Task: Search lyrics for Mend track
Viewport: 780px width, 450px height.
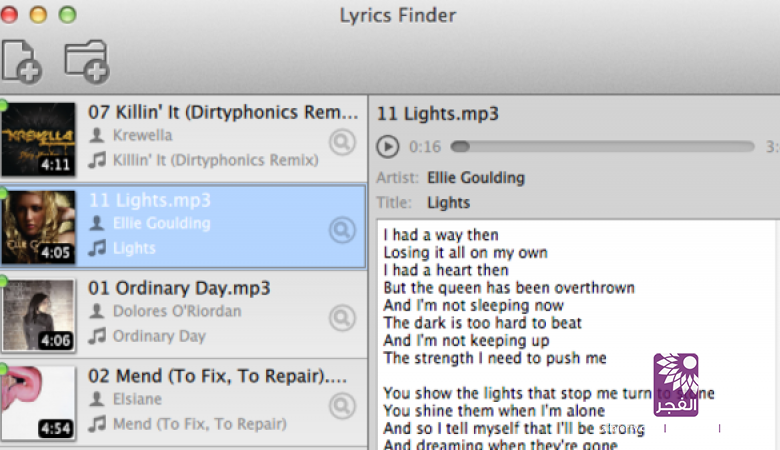Action: [x=342, y=406]
